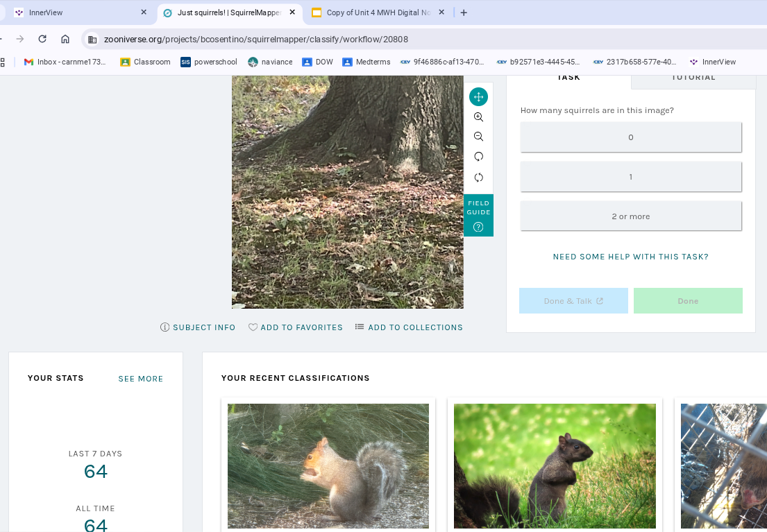Open the InnerView bookmark
The image size is (767, 532).
tap(713, 62)
